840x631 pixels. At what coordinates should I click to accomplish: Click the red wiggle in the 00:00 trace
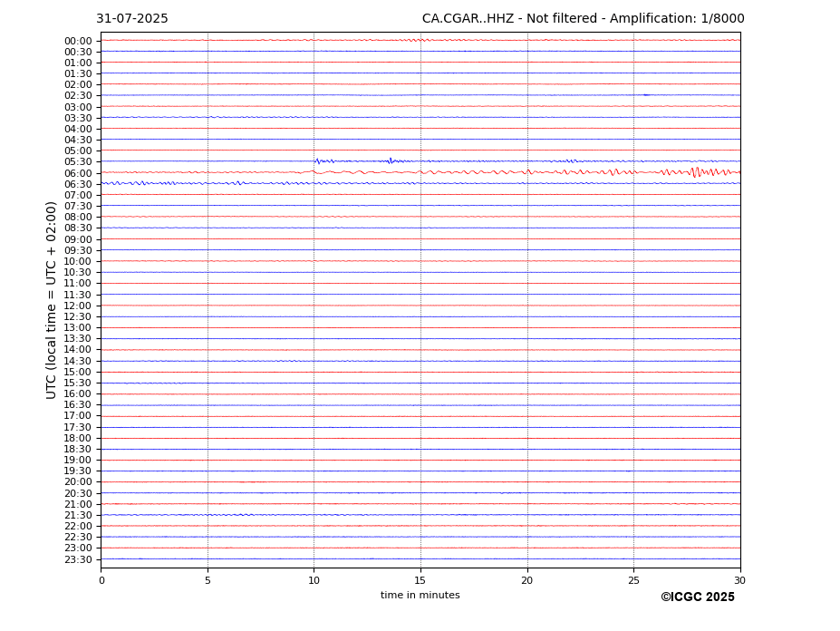tap(417, 40)
